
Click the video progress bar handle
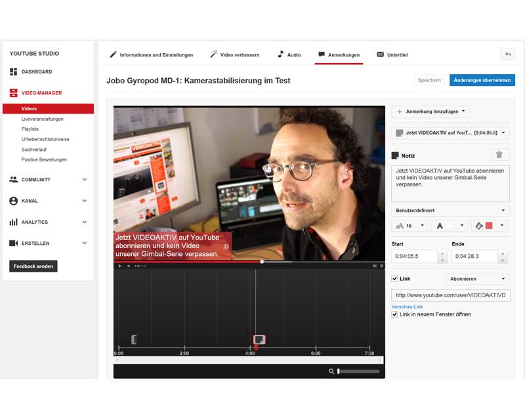tap(262, 262)
